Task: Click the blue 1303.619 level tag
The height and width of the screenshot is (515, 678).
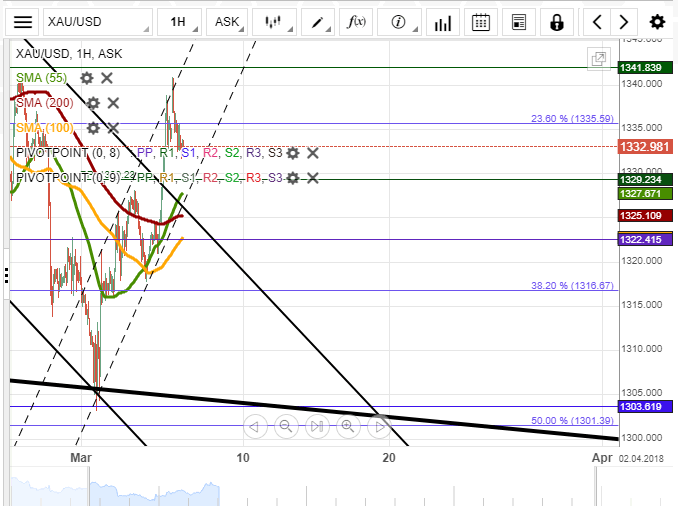Action: tap(645, 406)
